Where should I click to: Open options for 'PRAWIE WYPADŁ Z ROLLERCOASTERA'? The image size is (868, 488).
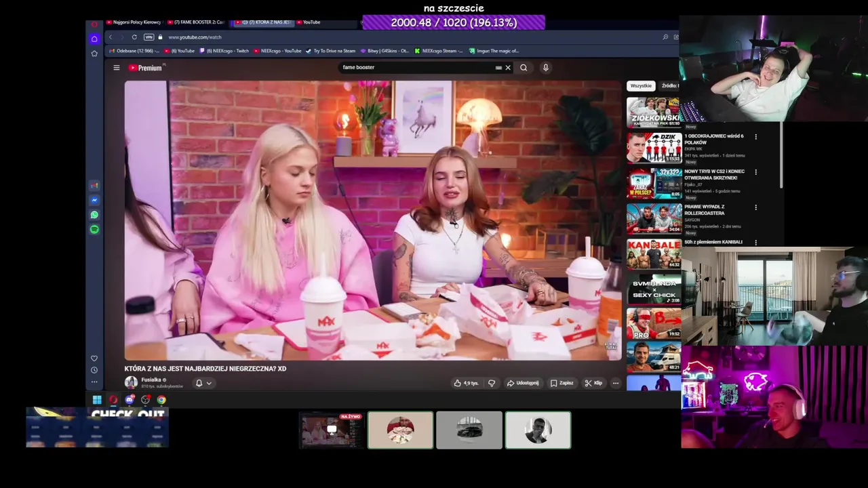(x=756, y=207)
